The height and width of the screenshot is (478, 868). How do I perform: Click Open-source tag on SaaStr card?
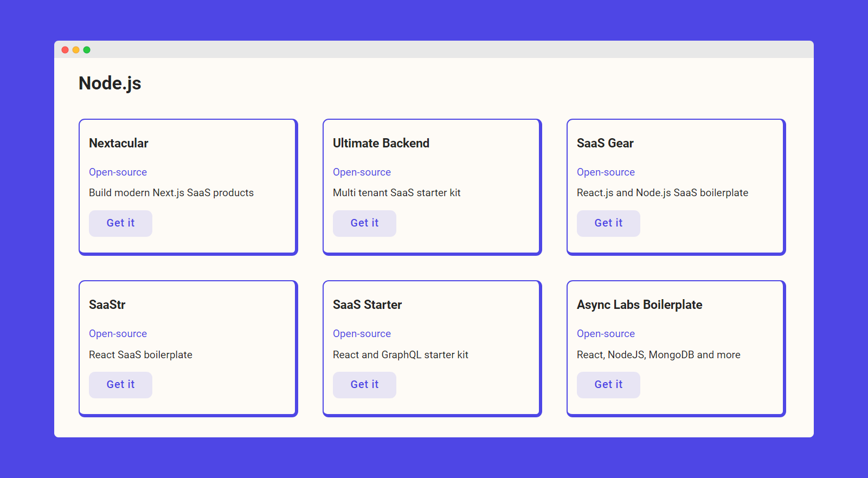click(x=118, y=334)
